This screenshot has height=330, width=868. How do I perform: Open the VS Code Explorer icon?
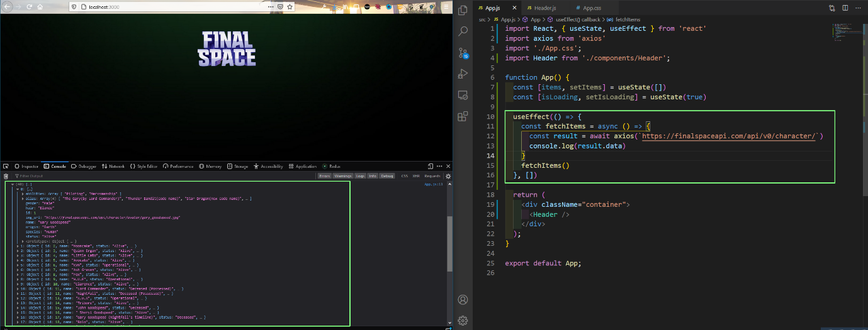click(463, 9)
